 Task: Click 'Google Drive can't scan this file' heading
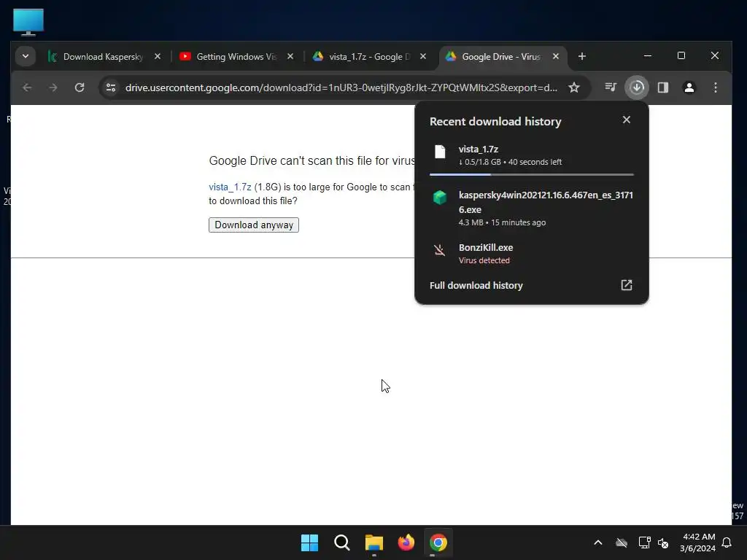tap(312, 161)
